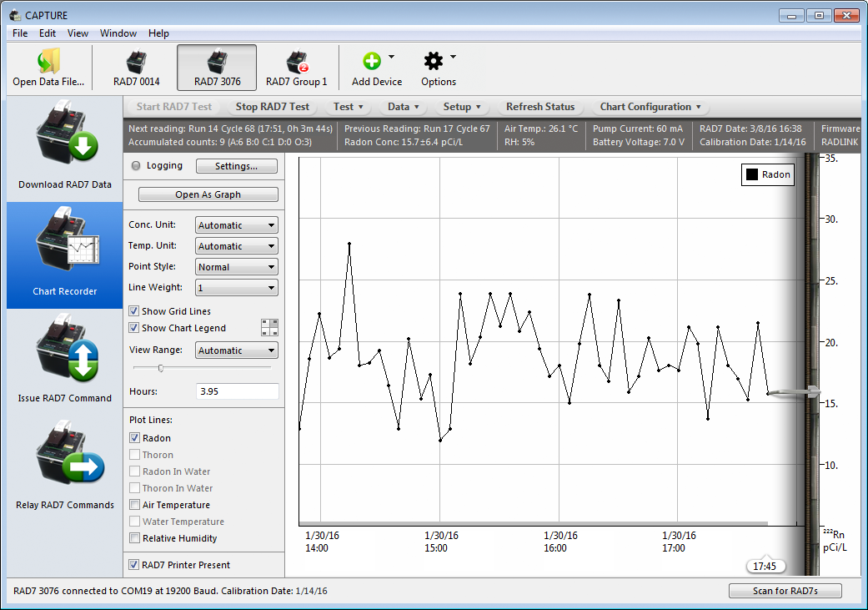Open the Test dropdown menu

tap(348, 106)
